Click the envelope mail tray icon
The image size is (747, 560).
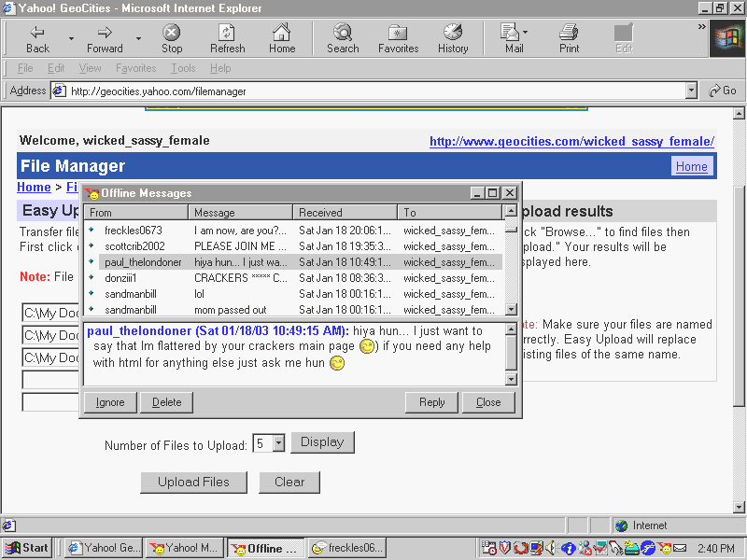click(680, 548)
